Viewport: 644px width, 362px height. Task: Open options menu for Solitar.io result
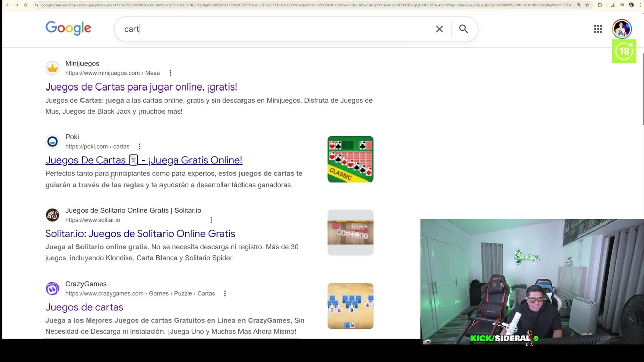click(x=211, y=220)
